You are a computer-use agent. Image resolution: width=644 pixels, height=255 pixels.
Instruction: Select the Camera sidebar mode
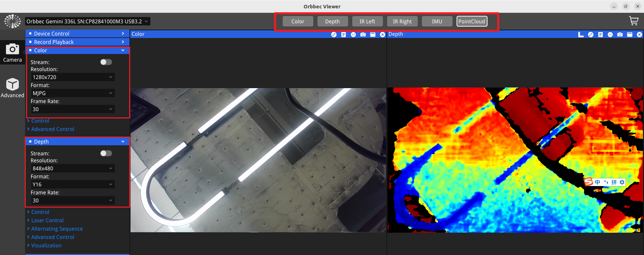[x=13, y=53]
